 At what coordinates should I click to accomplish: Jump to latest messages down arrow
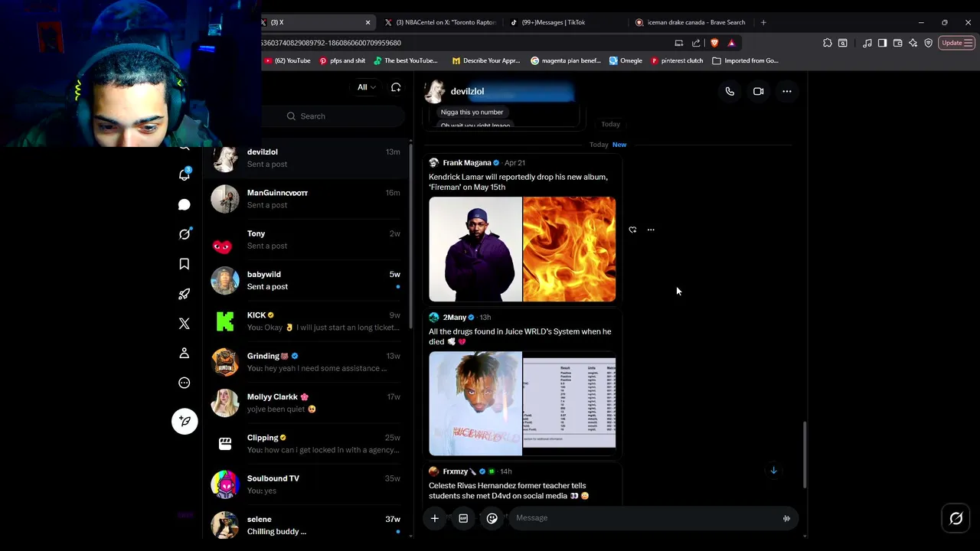(x=773, y=470)
